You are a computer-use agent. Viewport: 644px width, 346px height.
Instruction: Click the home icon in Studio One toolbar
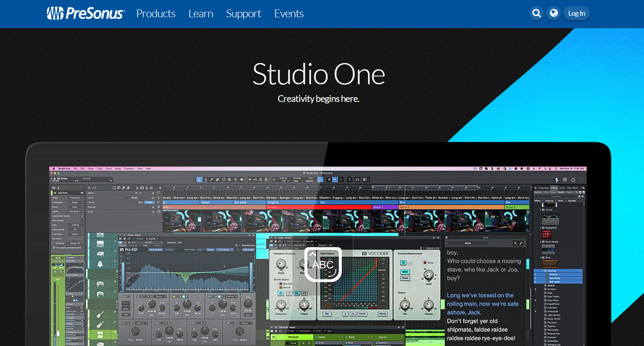pos(573,179)
